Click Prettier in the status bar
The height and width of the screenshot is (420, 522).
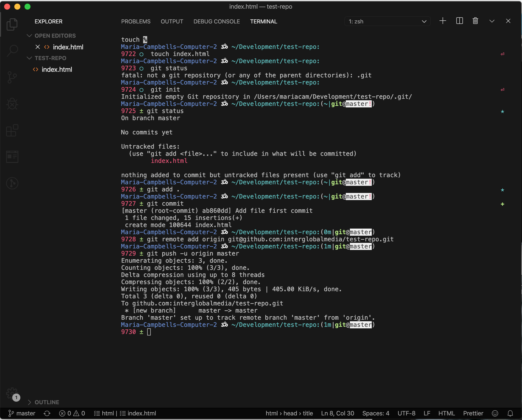(473, 413)
